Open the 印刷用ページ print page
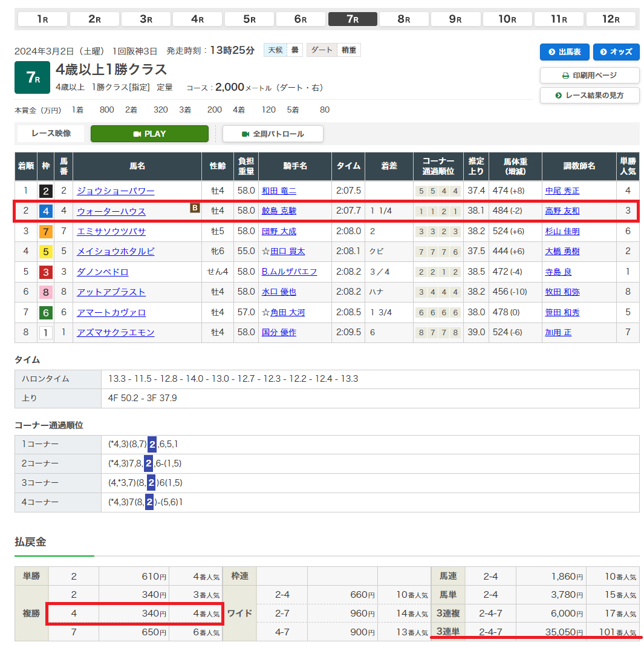Screen dimensions: 644x648 tap(589, 76)
